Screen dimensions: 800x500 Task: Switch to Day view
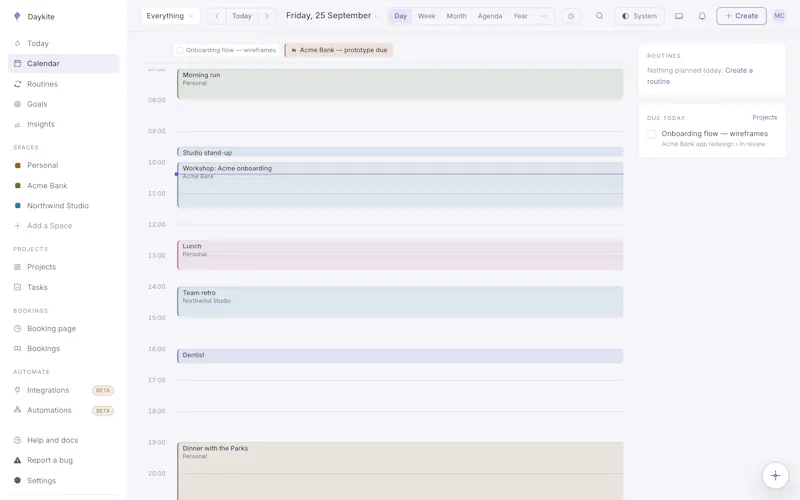(x=401, y=16)
